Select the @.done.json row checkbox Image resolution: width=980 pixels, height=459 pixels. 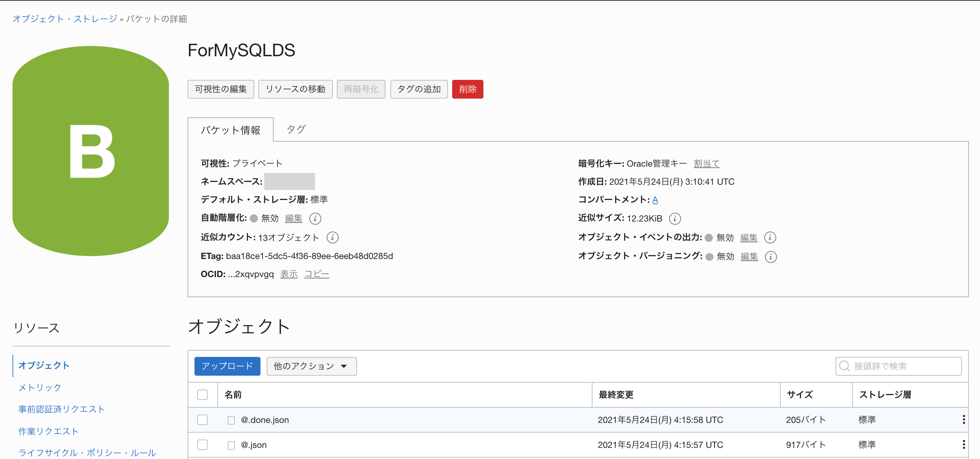[202, 419]
